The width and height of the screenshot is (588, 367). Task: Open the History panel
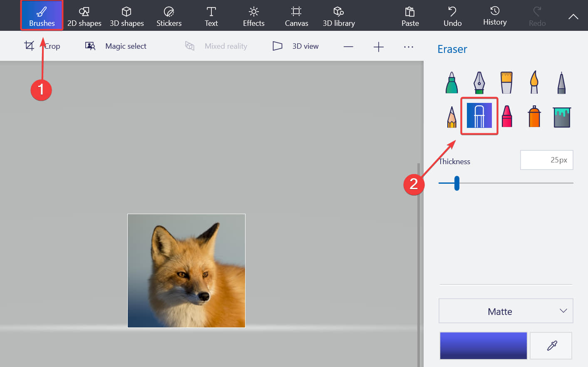click(x=495, y=17)
